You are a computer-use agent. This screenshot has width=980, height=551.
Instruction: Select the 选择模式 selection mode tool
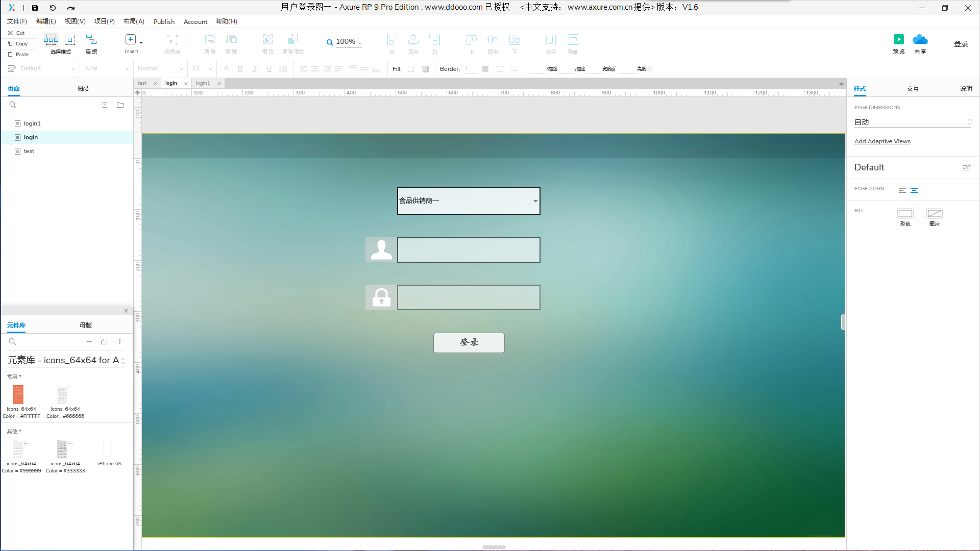coord(60,43)
